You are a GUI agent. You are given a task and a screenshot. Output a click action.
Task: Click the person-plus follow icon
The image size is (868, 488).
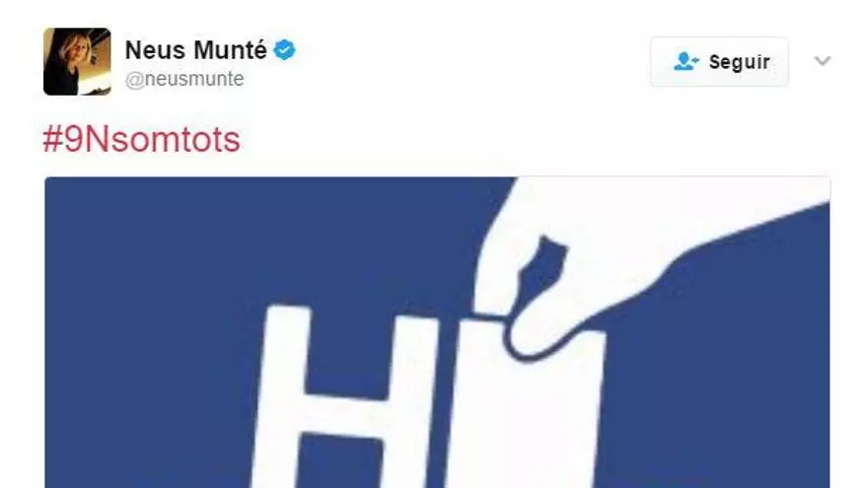tap(686, 61)
